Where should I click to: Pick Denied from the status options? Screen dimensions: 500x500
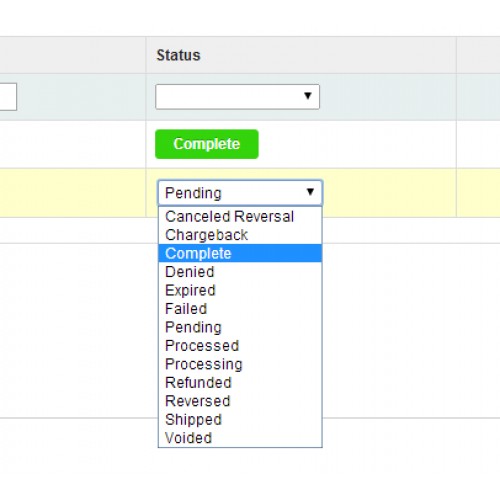[240, 272]
